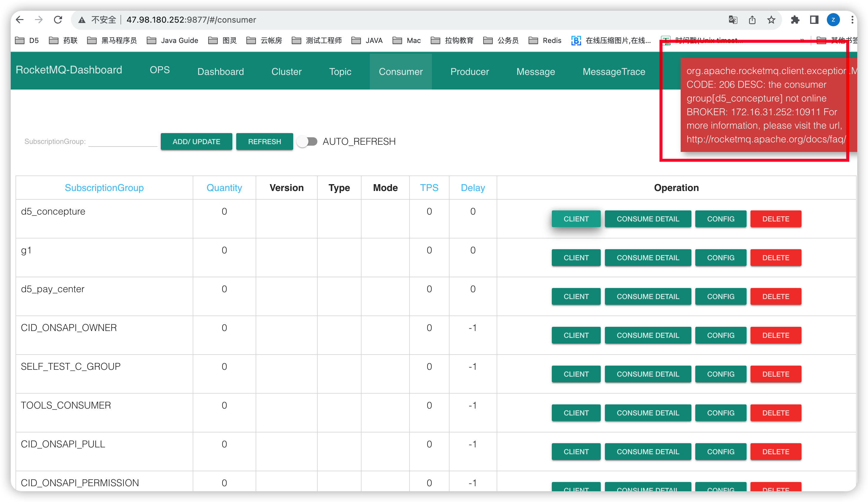Open the OPS tab

click(x=160, y=70)
